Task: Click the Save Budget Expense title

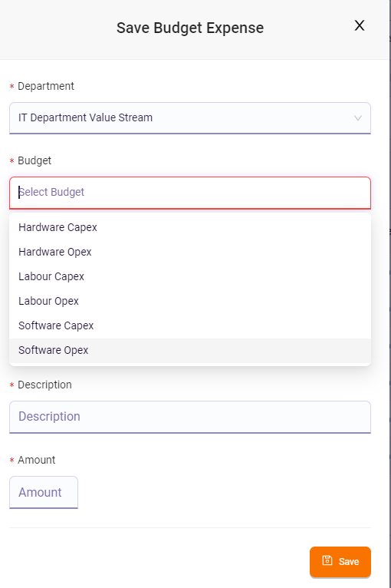Action: point(190,28)
